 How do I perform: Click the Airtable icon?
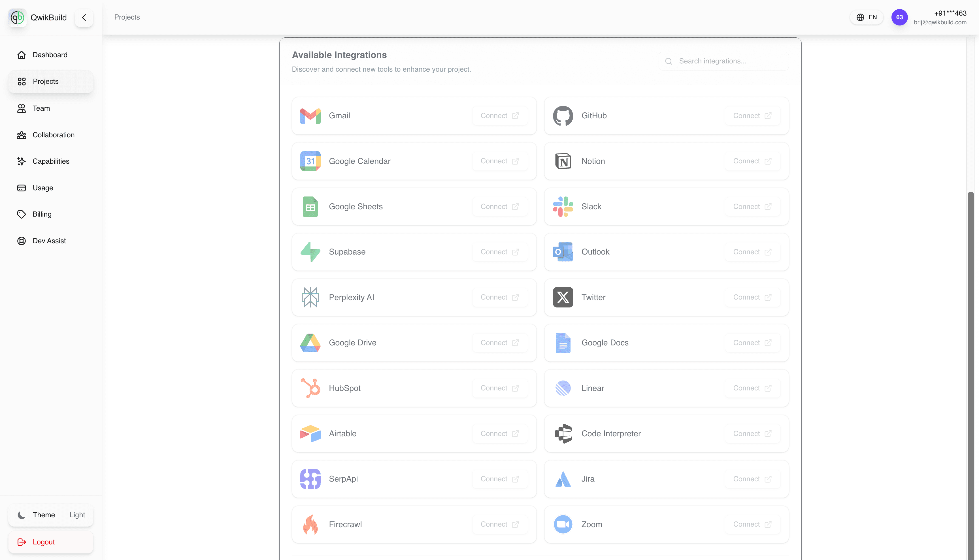(310, 433)
